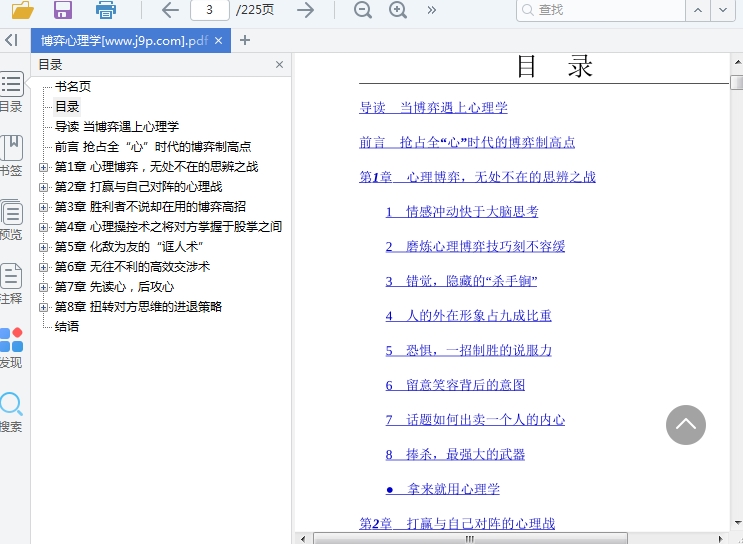Screen dimensions: 743x544
Task: Open link 导读 当博弈遇上心理学 on page
Action: (433, 108)
